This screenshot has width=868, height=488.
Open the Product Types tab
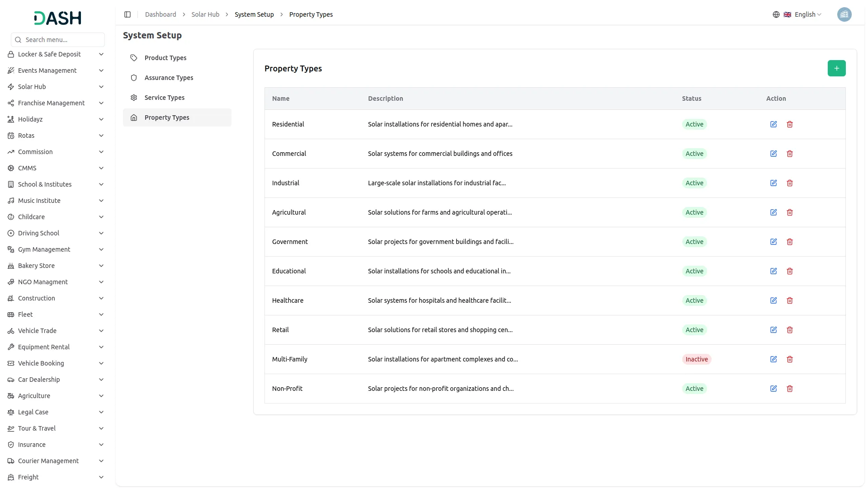(x=165, y=58)
